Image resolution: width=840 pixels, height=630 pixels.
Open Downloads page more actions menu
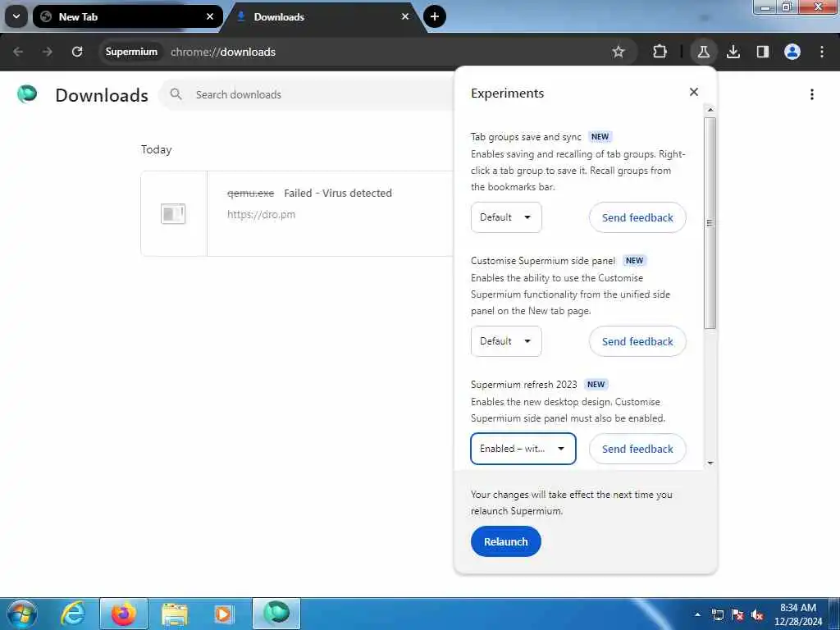pos(812,94)
